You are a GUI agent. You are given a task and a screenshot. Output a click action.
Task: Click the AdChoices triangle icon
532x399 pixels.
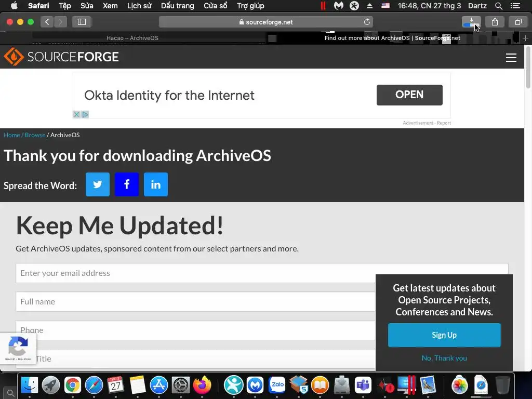click(85, 114)
